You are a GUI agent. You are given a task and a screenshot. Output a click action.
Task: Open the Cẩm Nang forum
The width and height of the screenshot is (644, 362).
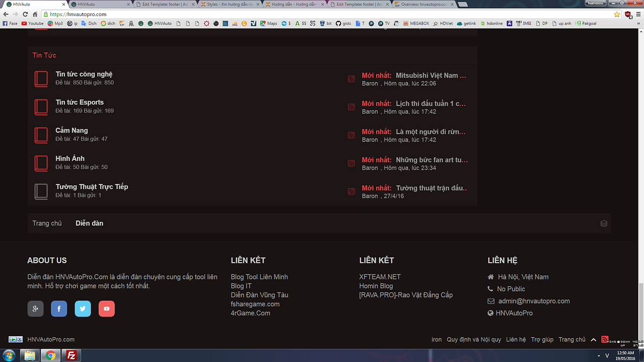coord(71,130)
